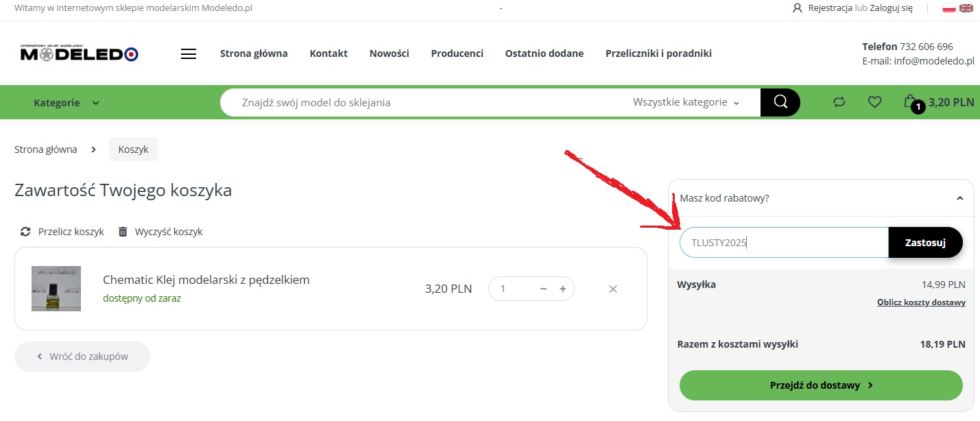The image size is (980, 421).
Task: Click Oblicz koszty dostawy link
Action: (x=921, y=302)
